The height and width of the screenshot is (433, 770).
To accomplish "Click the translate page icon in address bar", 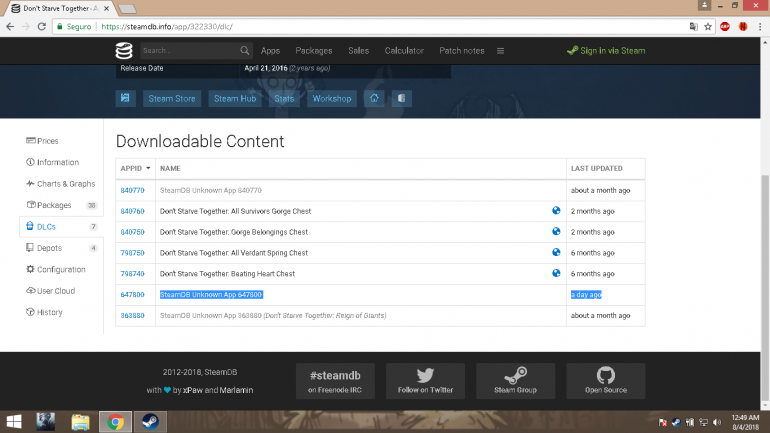I will (x=693, y=27).
